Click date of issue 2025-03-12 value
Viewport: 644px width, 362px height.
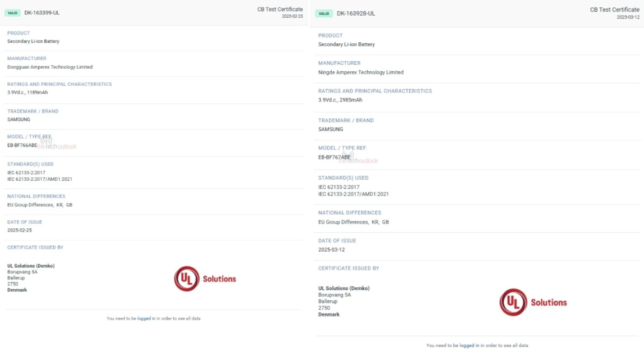click(x=331, y=250)
